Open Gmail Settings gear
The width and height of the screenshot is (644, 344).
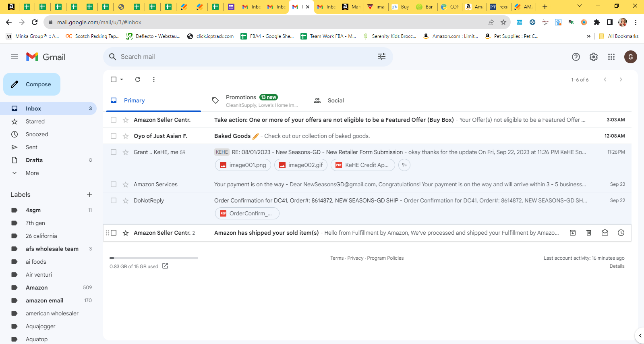point(594,57)
